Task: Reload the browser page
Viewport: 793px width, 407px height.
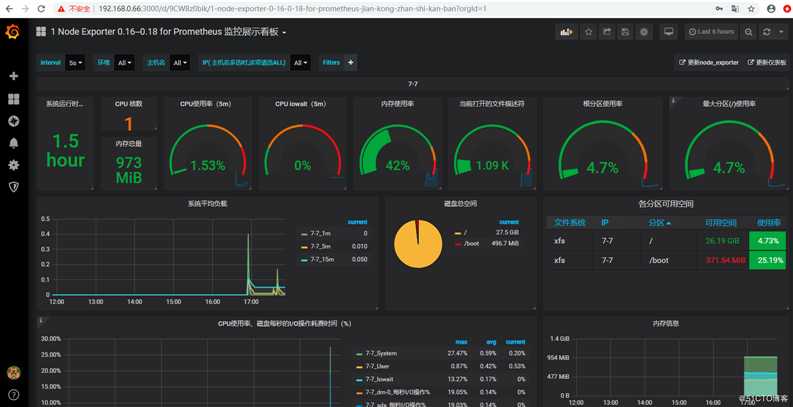Action: coord(41,9)
